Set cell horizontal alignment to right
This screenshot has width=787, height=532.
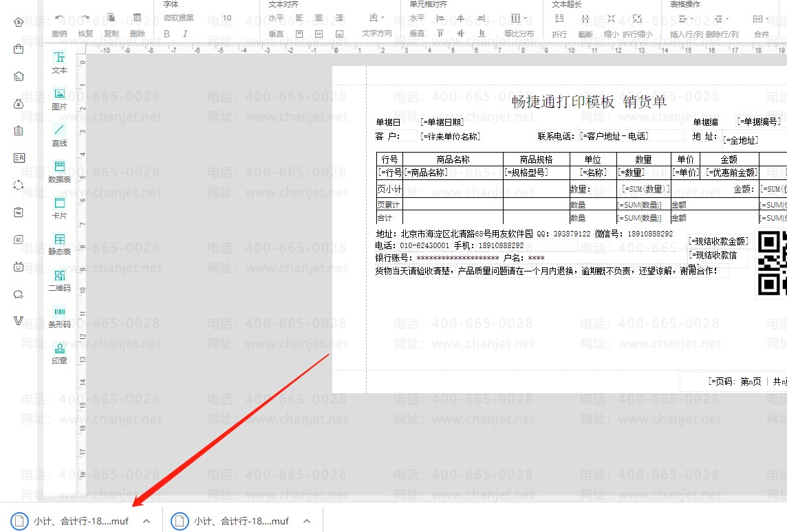point(481,19)
